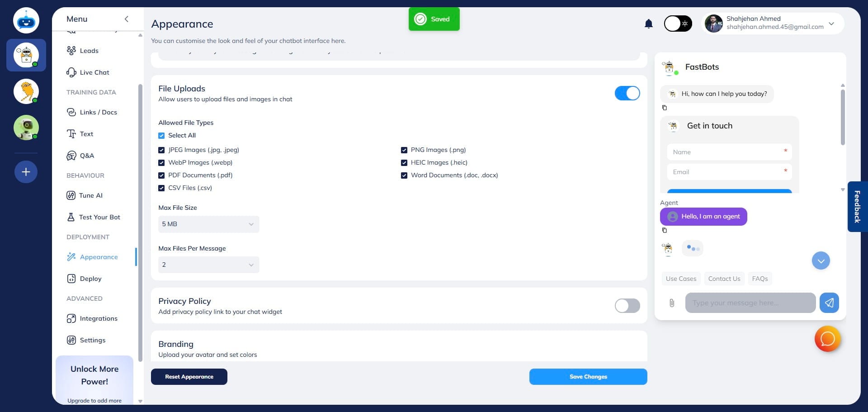Image resolution: width=868 pixels, height=412 pixels.
Task: Open the Links / Docs training data page
Action: (98, 112)
